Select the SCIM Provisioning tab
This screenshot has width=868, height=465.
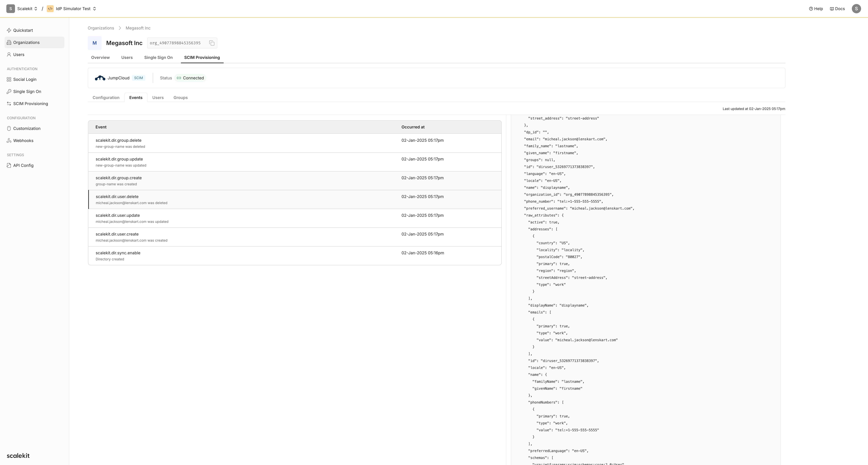(202, 58)
